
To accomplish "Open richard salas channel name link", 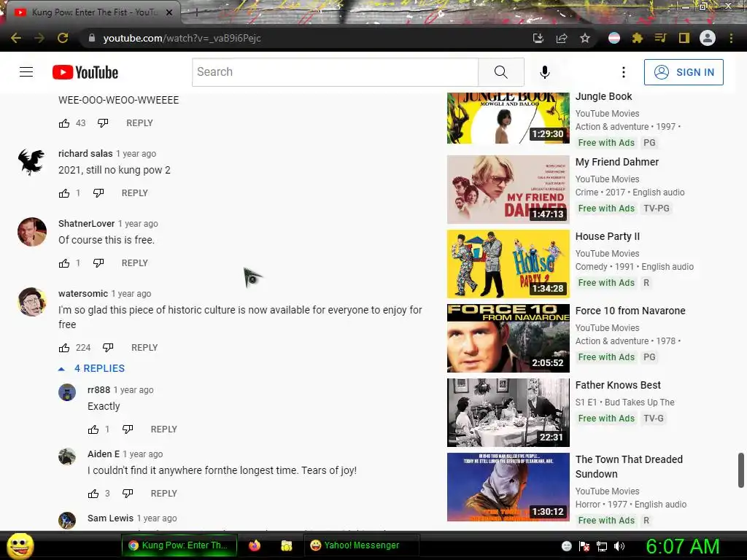I will point(85,153).
